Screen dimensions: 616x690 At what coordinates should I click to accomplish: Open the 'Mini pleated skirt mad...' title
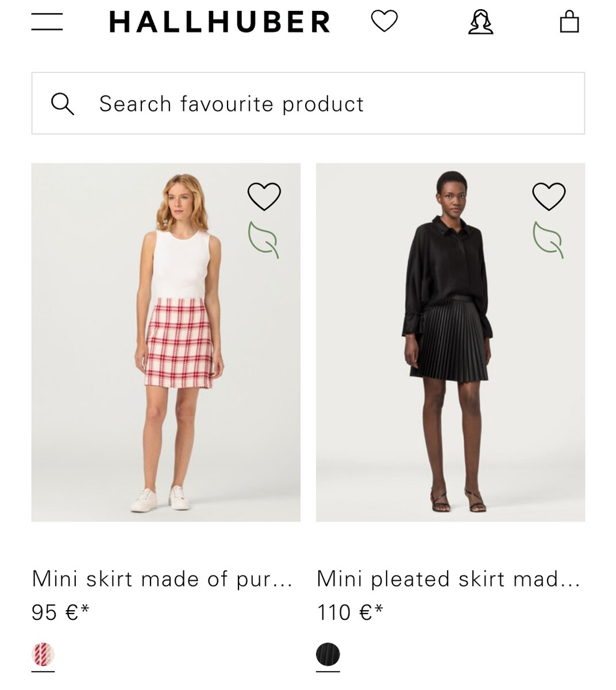[448, 578]
